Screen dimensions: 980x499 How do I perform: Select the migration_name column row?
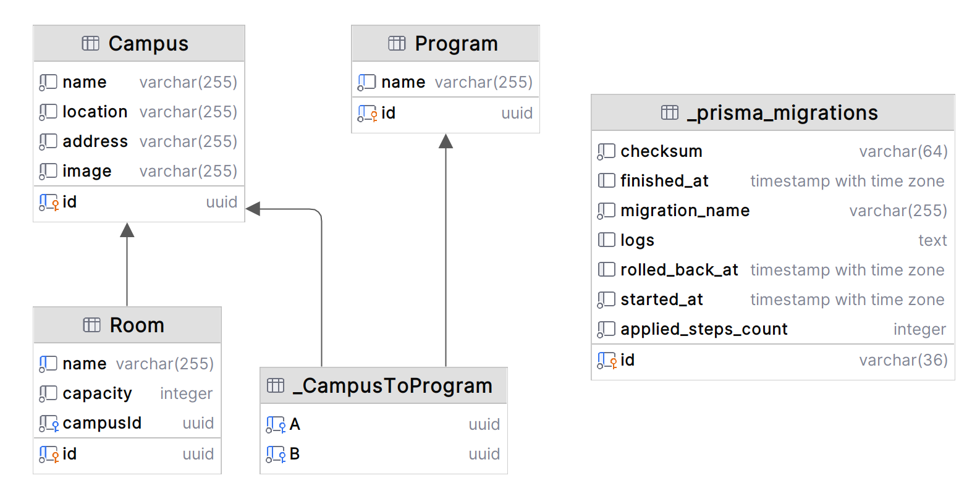point(685,211)
